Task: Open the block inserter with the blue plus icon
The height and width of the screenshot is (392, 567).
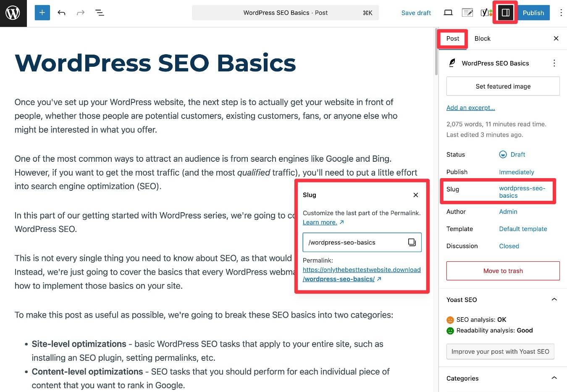Action: pos(42,13)
